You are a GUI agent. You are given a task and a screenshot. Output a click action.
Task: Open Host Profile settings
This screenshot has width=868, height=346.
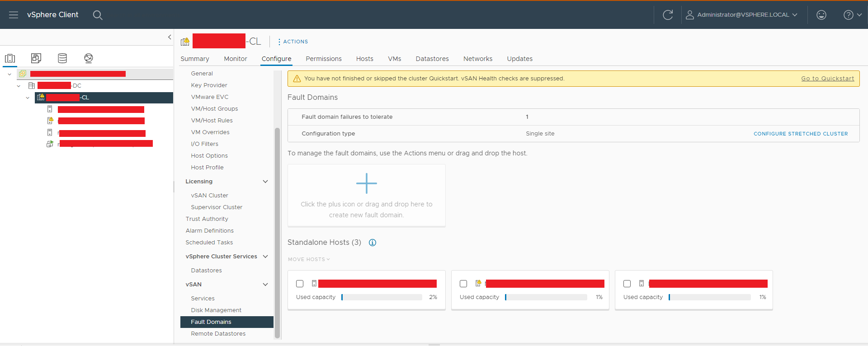coord(207,168)
